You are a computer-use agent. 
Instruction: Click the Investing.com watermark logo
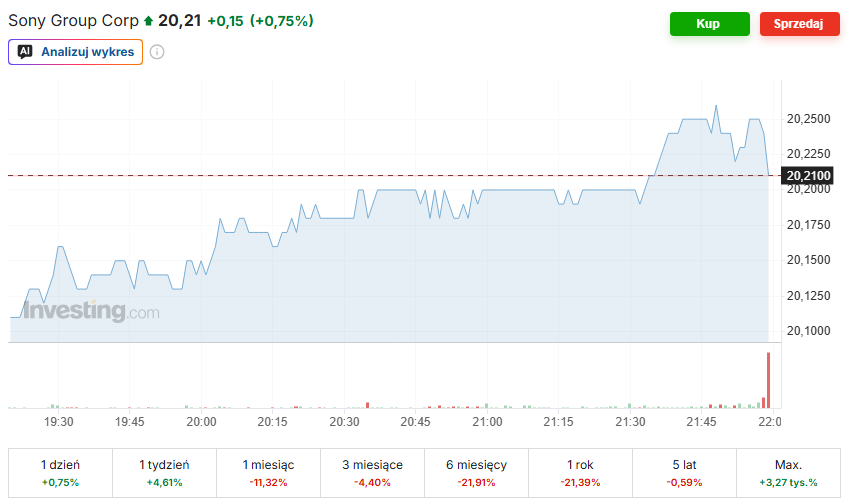91,311
